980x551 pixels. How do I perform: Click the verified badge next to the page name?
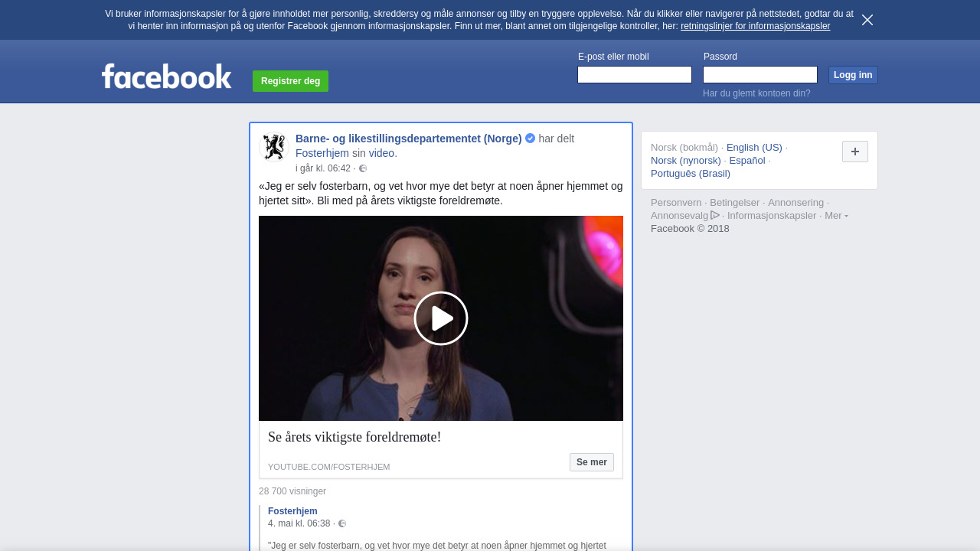pos(530,139)
